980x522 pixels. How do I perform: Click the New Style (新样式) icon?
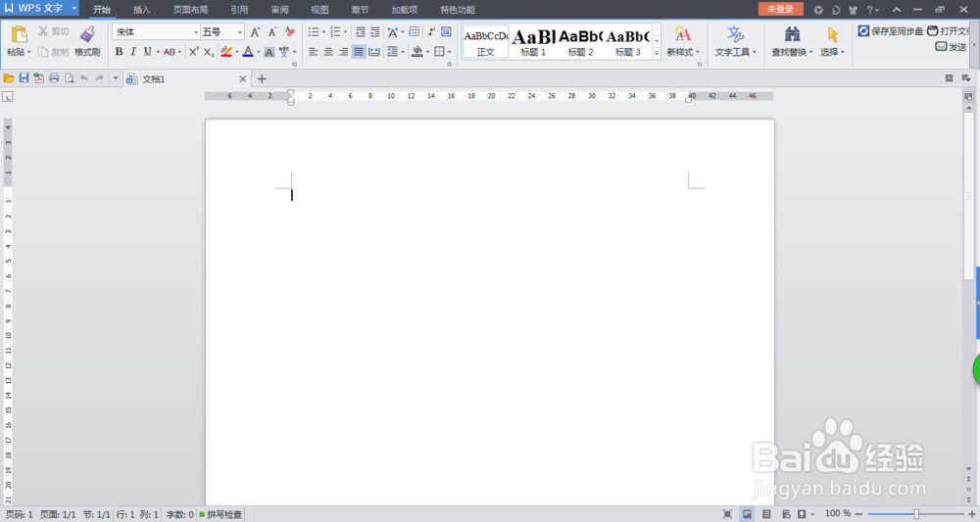(682, 35)
